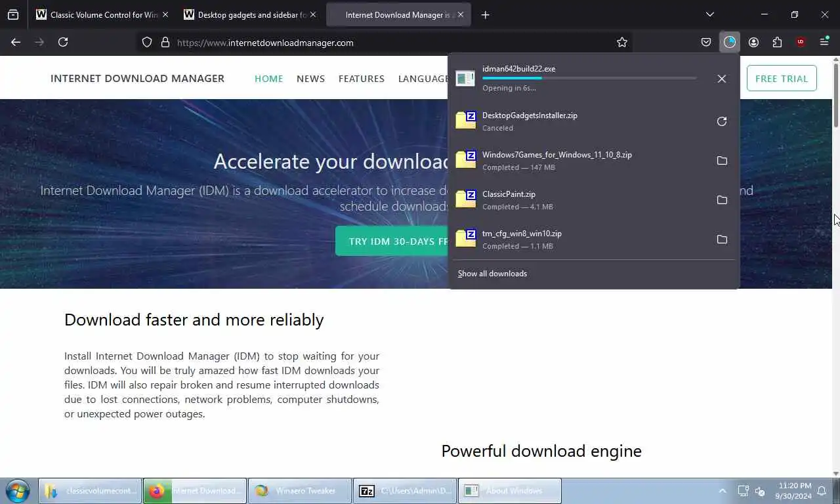Show tm_cfg_win8_win10.zip in its folder
Screen dimensions: 840x504
coord(722,240)
